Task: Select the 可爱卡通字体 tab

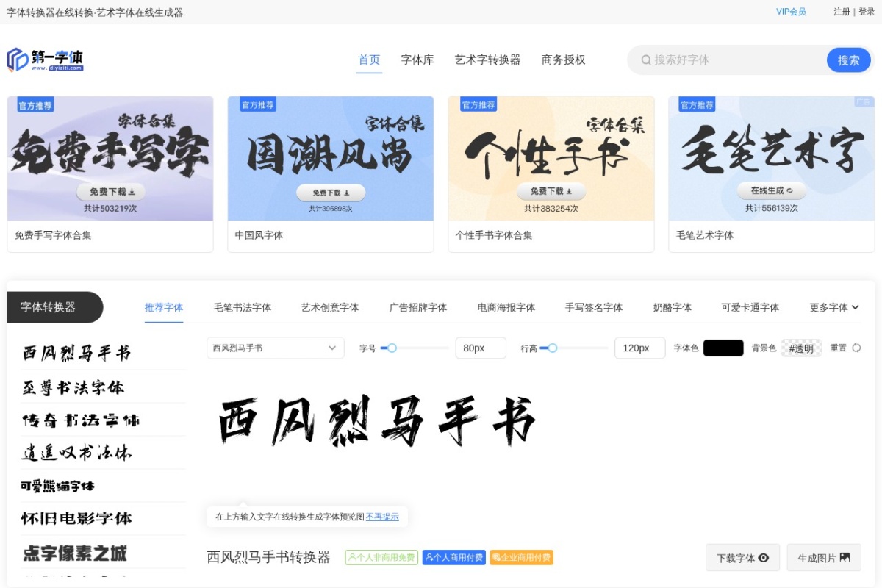Action: pos(750,307)
